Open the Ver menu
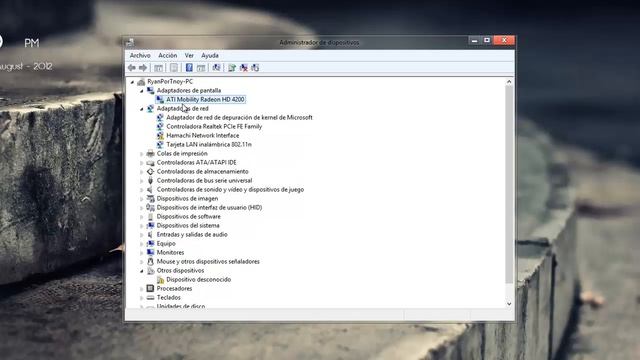This screenshot has height=360, width=640. 189,55
